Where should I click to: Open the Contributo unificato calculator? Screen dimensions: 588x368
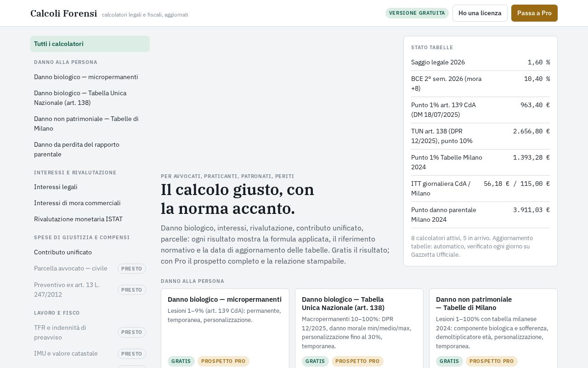[90, 252]
